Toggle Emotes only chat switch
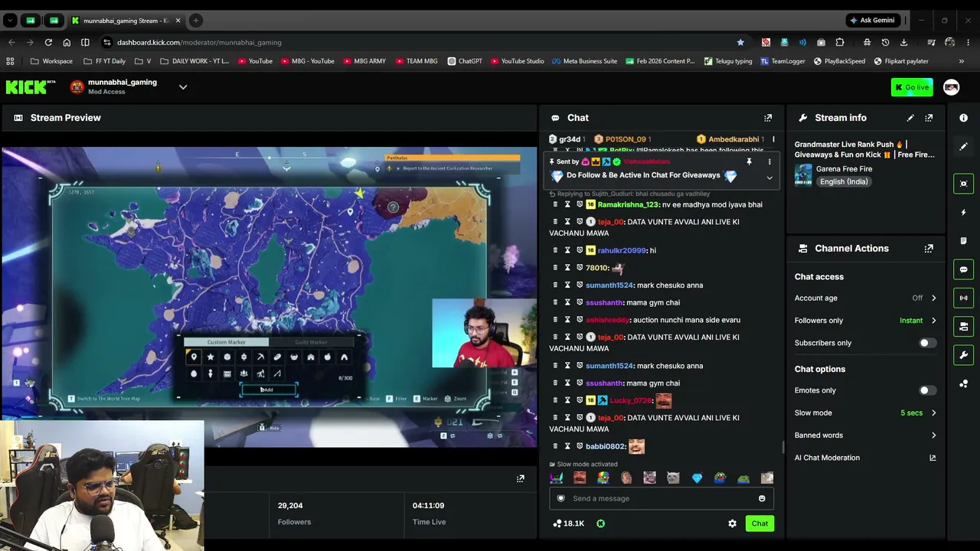 click(926, 390)
